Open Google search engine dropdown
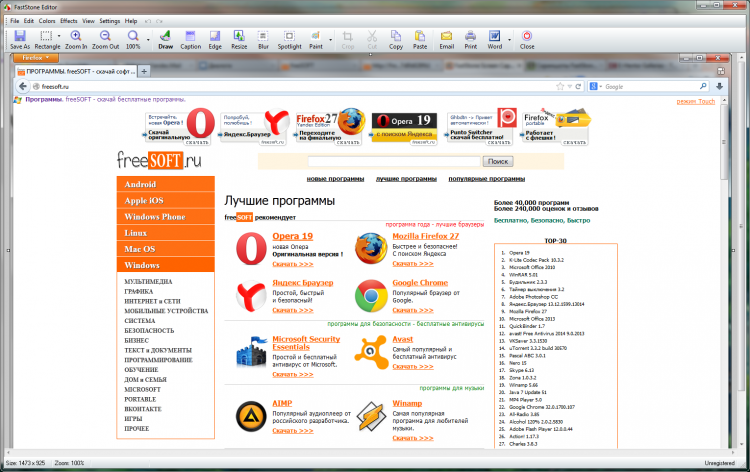 point(596,87)
